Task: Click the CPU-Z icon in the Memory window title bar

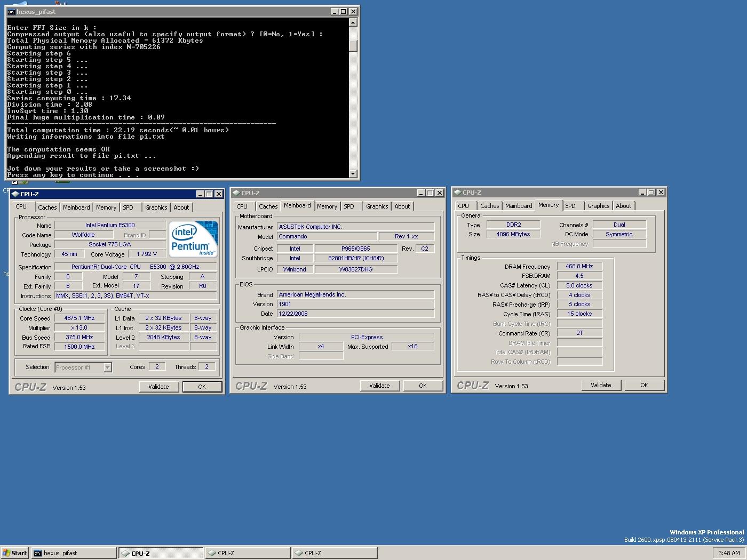Action: 457,193
